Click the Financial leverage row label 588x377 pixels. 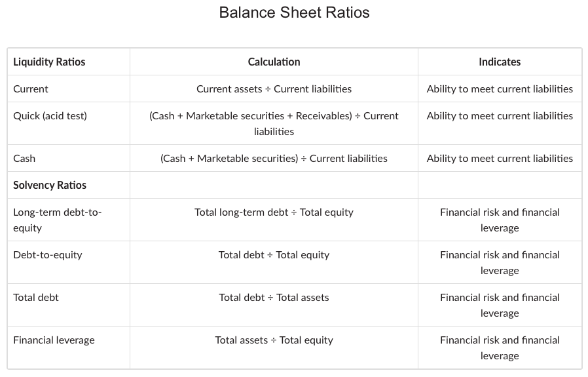click(54, 340)
